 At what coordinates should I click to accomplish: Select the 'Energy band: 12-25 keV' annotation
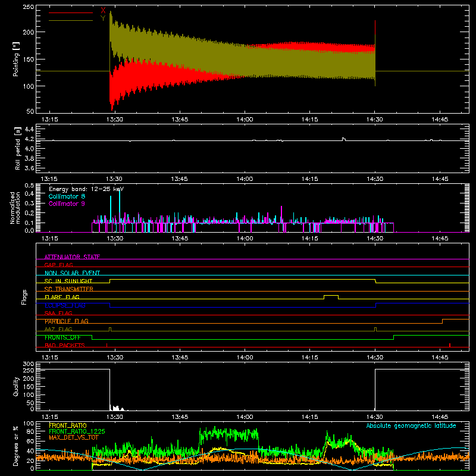point(86,189)
